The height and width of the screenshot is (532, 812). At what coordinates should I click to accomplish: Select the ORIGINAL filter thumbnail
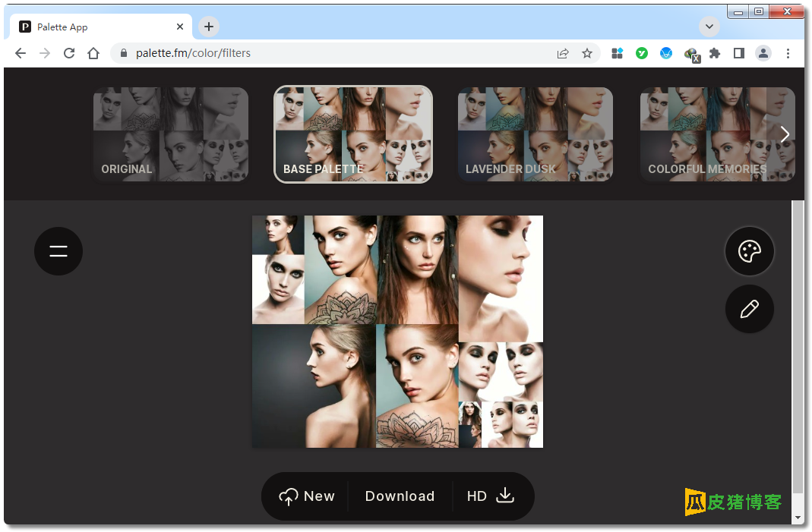pyautogui.click(x=171, y=134)
